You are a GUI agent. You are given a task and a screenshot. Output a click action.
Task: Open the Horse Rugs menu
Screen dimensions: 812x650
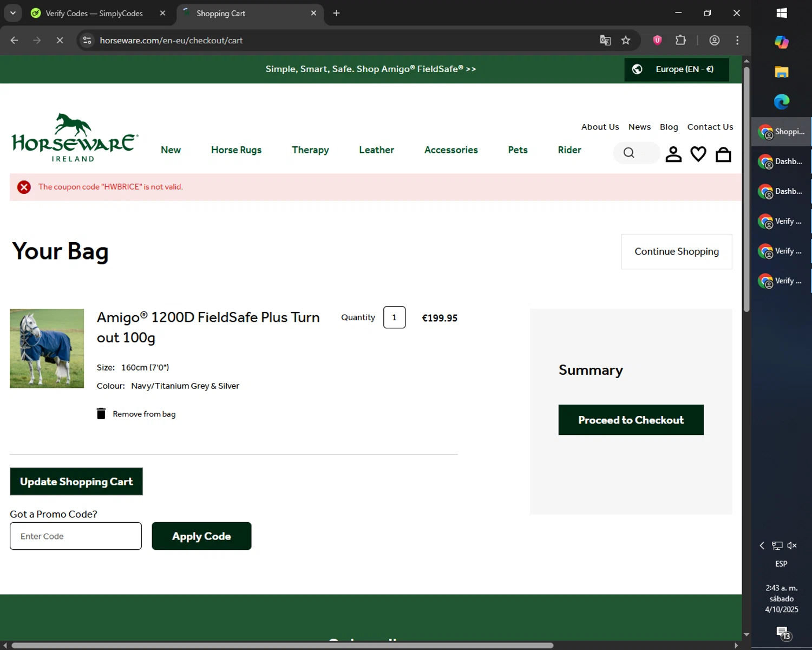coord(236,150)
